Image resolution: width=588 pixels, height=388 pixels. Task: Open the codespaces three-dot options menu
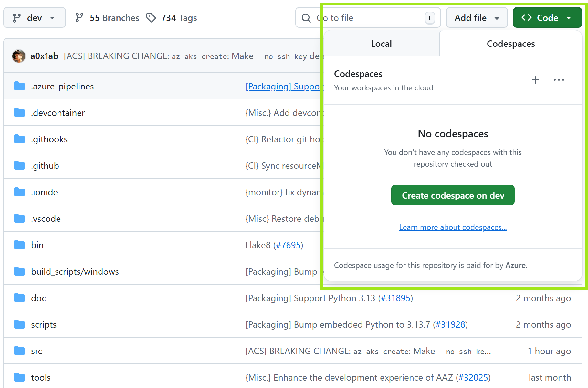[559, 80]
